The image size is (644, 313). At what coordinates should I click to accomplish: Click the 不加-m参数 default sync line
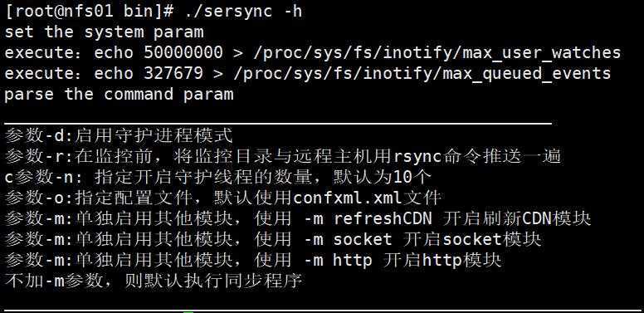pyautogui.click(x=154, y=281)
